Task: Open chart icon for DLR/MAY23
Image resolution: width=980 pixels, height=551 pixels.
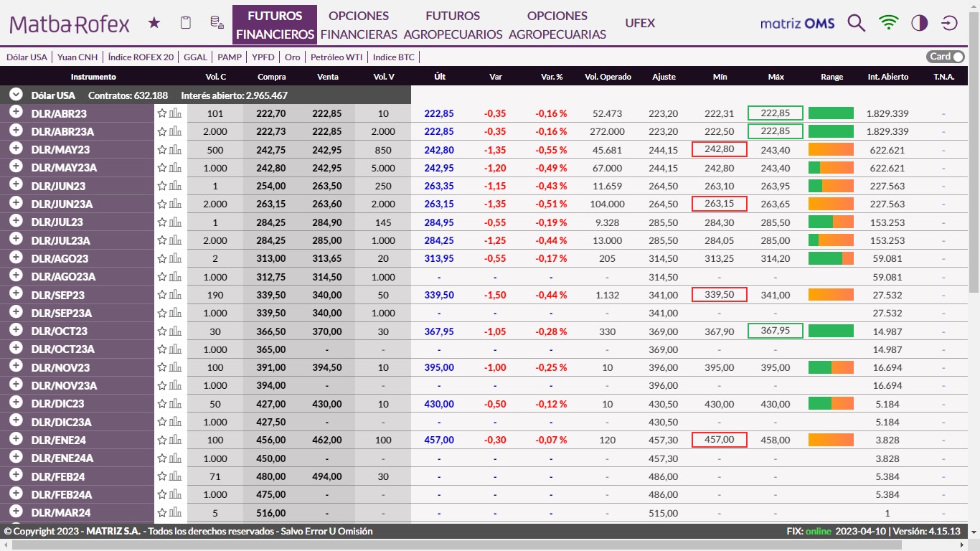Action: coord(176,150)
